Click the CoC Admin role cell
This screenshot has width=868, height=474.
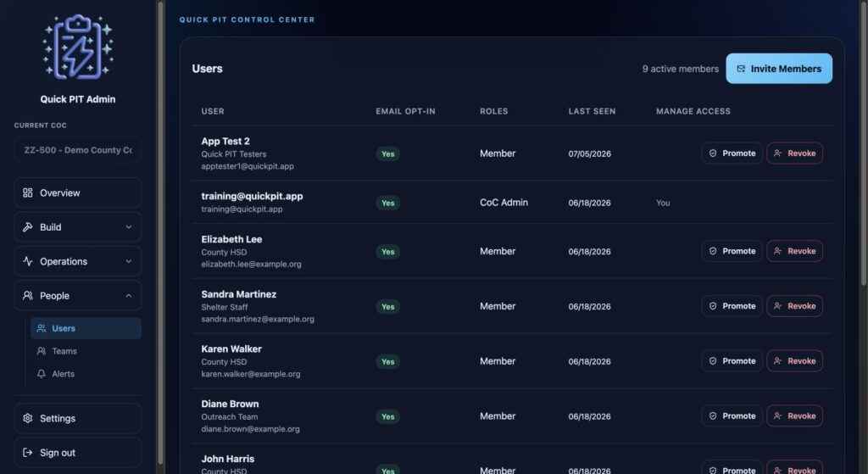coord(504,203)
